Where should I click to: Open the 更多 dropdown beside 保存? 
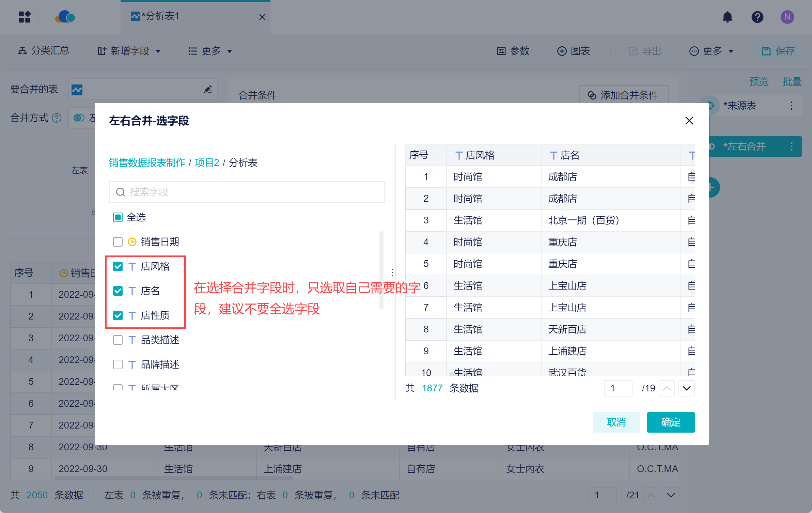712,51
